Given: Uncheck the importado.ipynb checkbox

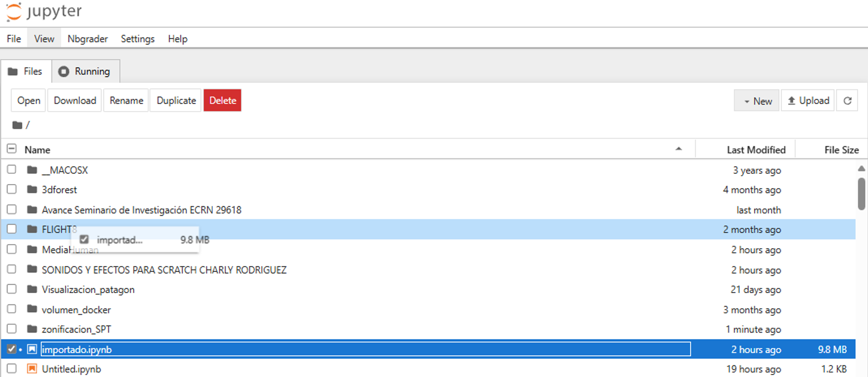Looking at the screenshot, I should pyautogui.click(x=12, y=349).
